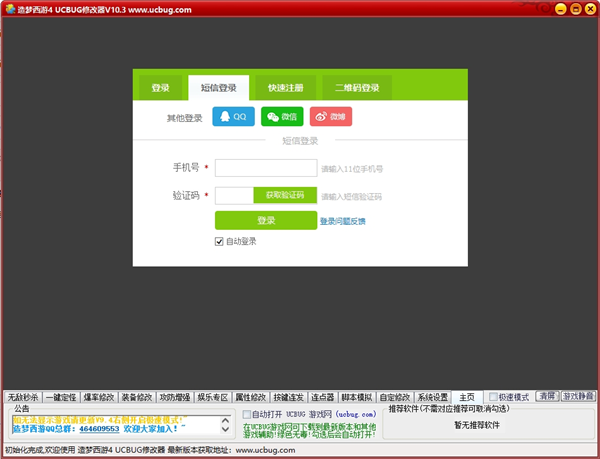Switch to the 登录 login tab
The height and width of the screenshot is (459, 600).
160,88
